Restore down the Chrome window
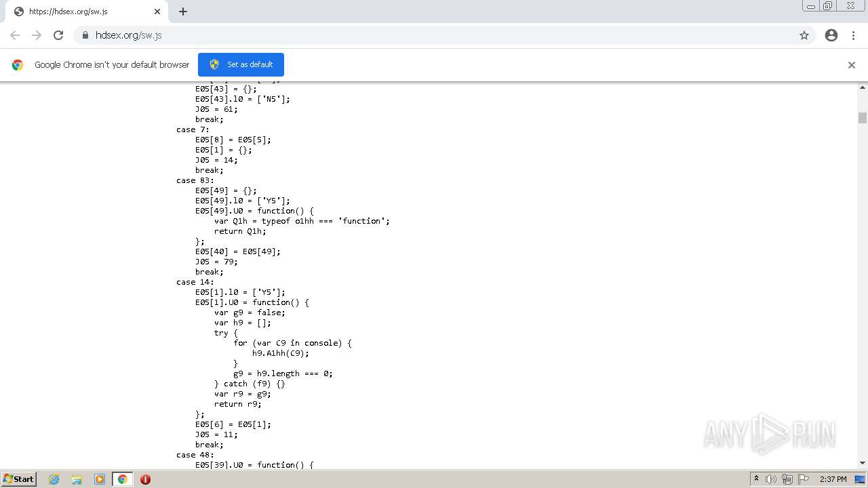This screenshot has height=488, width=868. [x=828, y=6]
